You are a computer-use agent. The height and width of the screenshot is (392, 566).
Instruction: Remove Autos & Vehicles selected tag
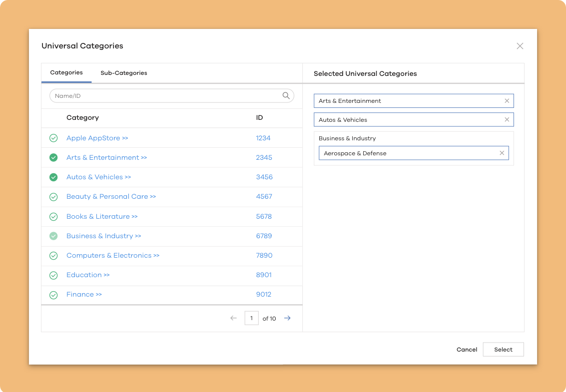pos(507,120)
